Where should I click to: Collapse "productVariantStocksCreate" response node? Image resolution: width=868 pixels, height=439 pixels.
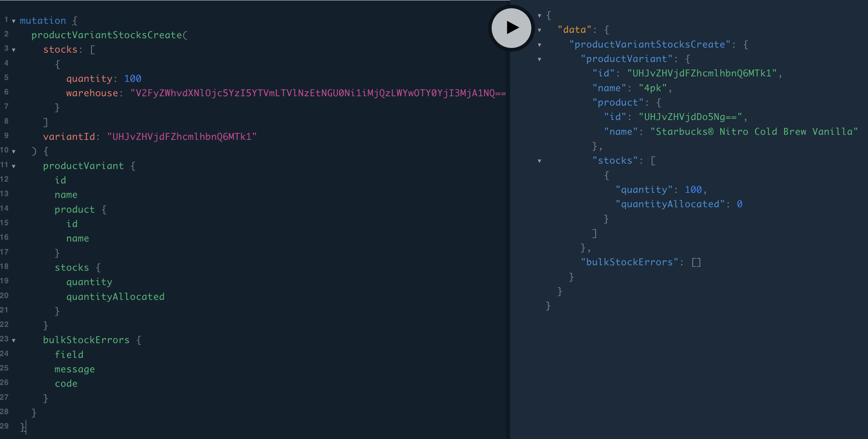[539, 45]
